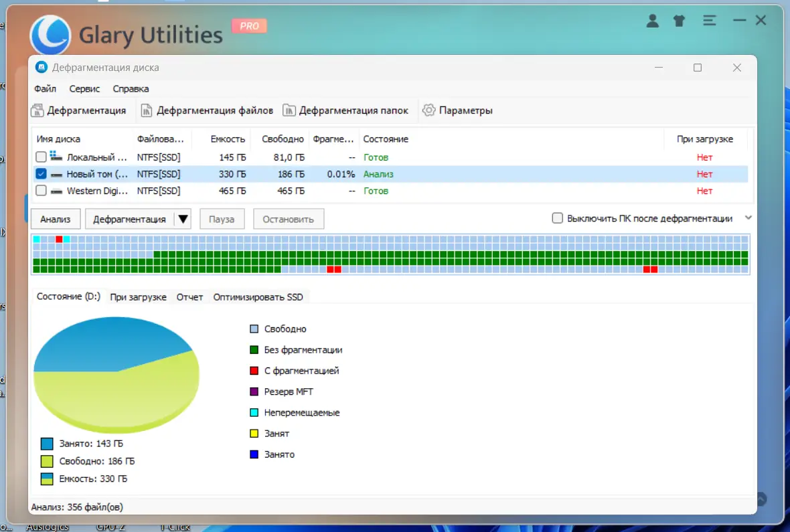
Task: Switch to the Состояние (D:) tab
Action: pyautogui.click(x=68, y=296)
